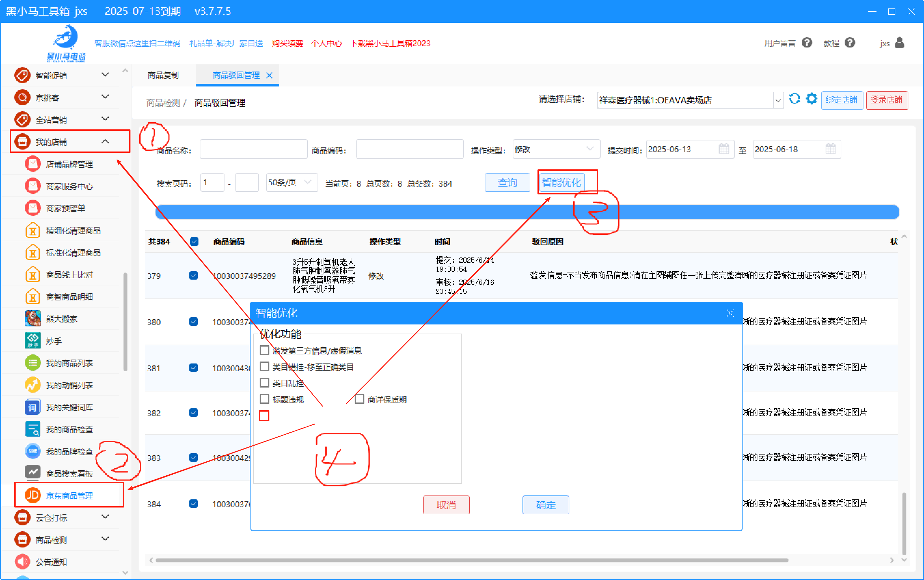
Task: Close the 商品驳回管理 tab
Action: point(269,75)
